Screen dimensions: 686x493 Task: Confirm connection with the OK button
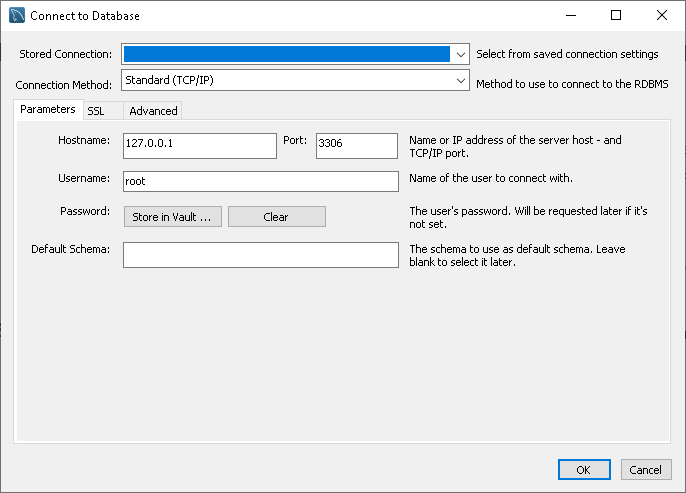[x=584, y=469]
